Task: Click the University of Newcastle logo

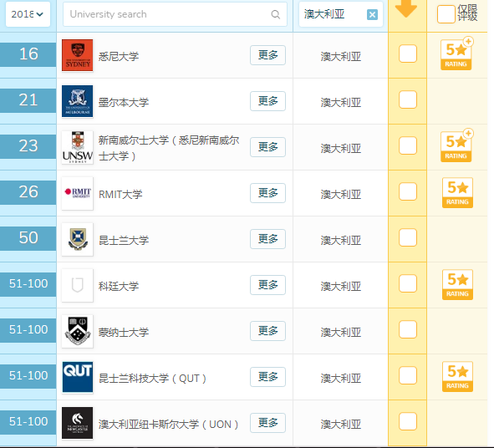Action: (x=78, y=423)
